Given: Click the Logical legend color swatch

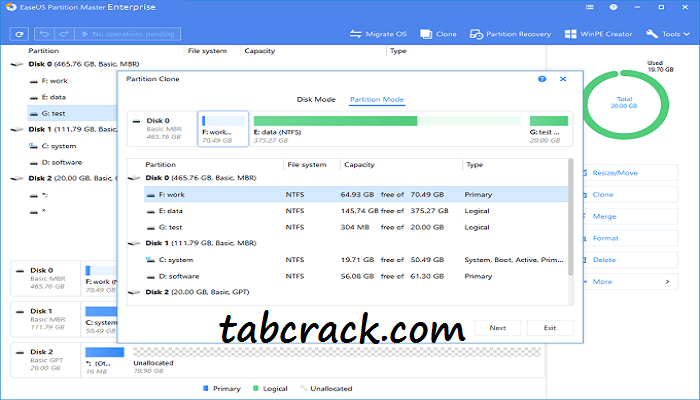Looking at the screenshot, I should (256, 388).
